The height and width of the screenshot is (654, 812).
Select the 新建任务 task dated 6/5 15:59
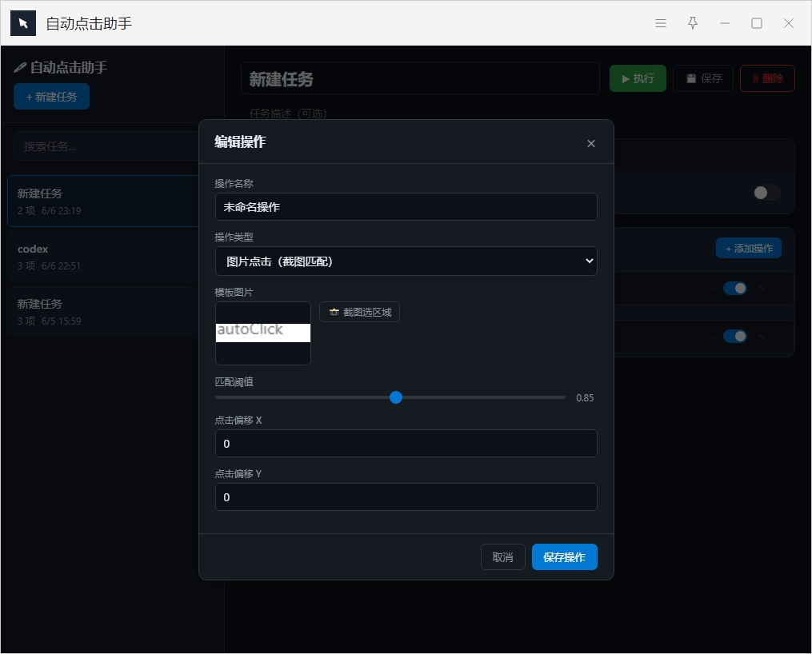[x=103, y=312]
